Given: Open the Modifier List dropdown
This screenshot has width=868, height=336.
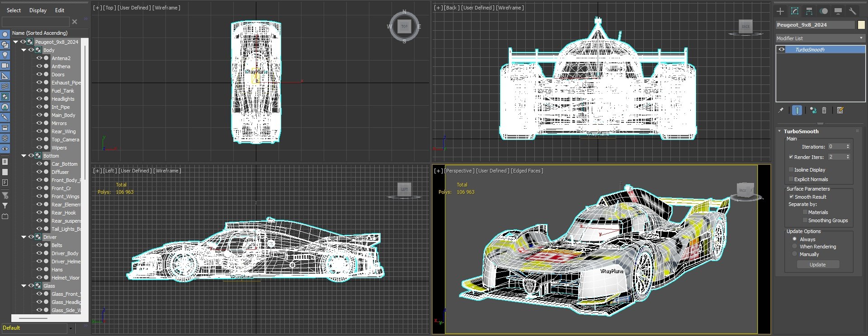Looking at the screenshot, I should tap(820, 38).
